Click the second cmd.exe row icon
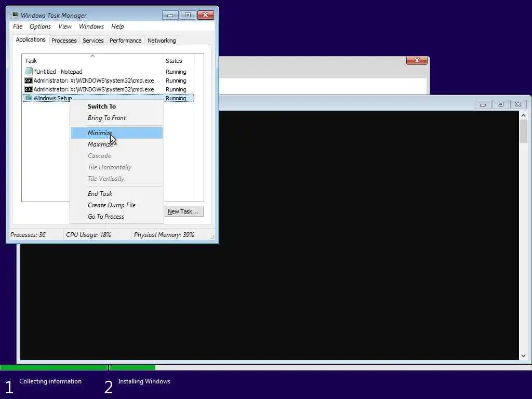 [x=29, y=89]
